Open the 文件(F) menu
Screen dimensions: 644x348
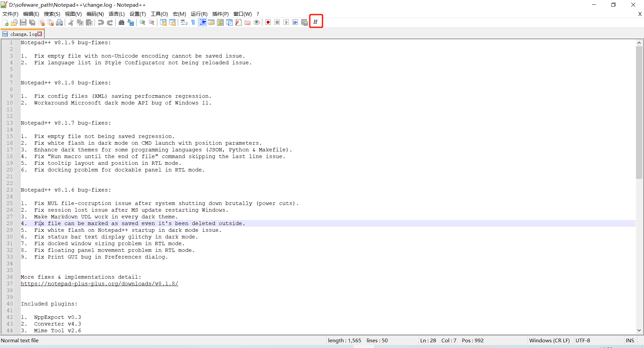coord(10,14)
